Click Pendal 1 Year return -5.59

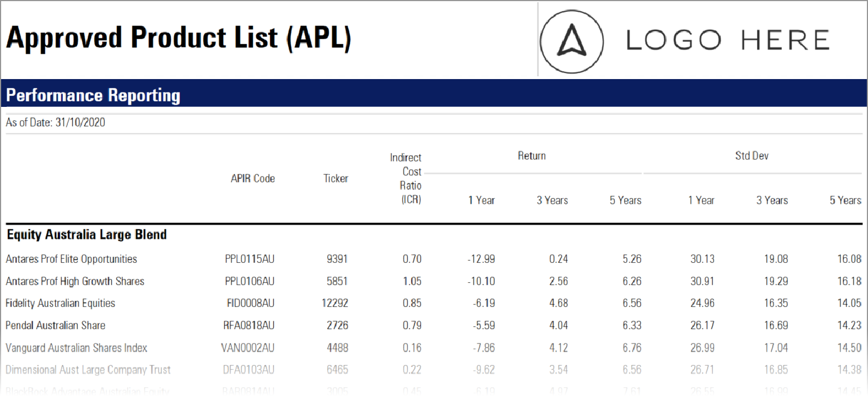[483, 325]
